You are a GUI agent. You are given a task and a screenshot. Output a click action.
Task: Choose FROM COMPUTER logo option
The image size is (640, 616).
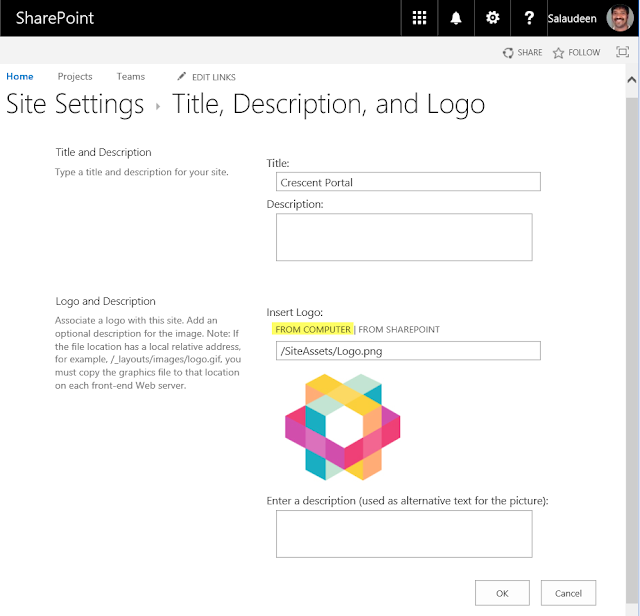tap(313, 329)
